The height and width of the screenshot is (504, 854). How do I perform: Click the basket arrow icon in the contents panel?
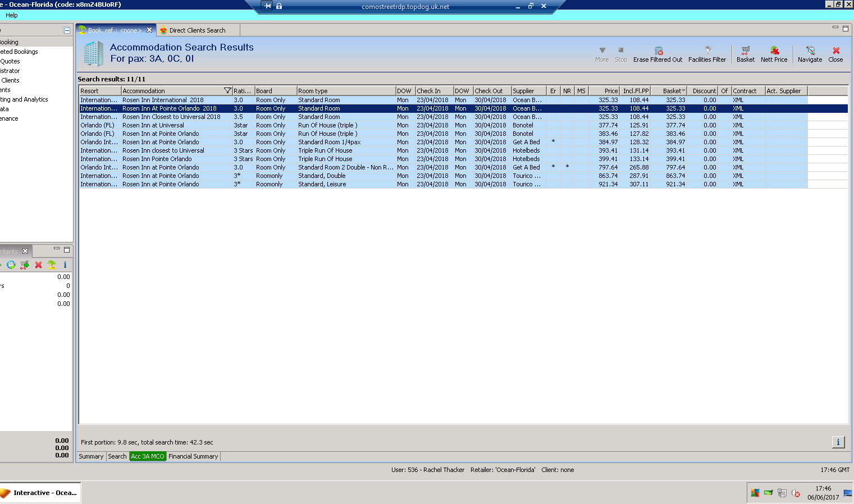pyautogui.click(x=24, y=265)
